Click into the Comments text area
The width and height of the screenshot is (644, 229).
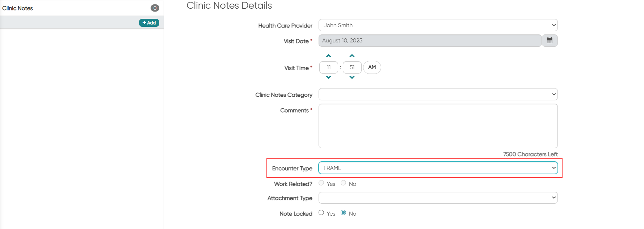[438, 126]
